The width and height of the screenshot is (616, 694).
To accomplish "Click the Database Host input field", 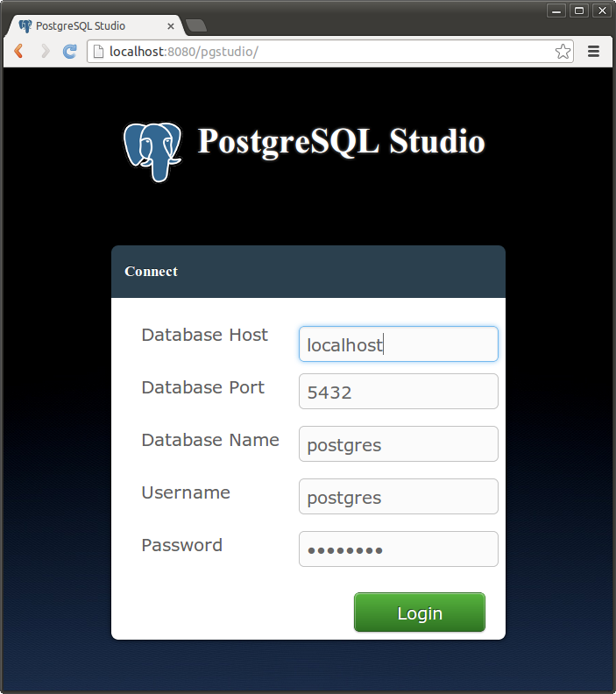I will (x=399, y=343).
